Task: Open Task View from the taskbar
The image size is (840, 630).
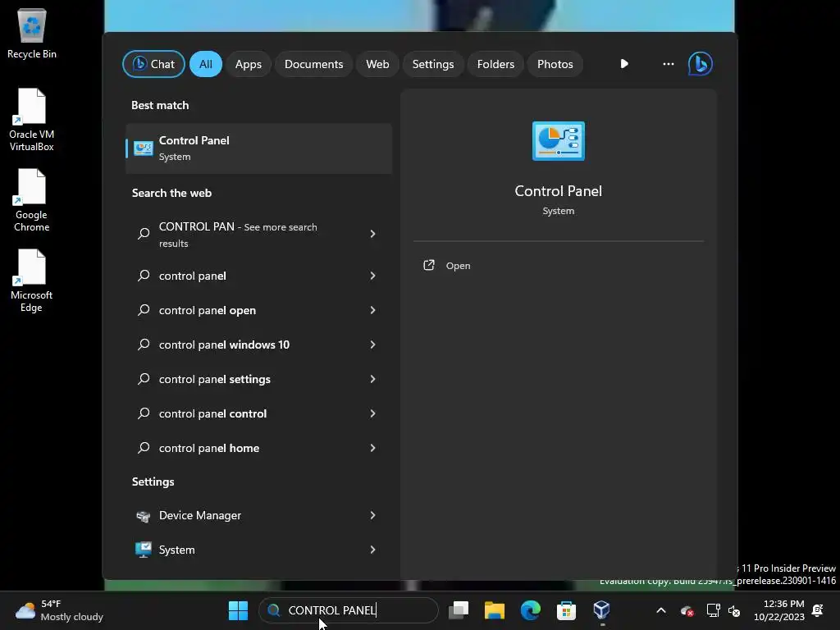Action: [x=459, y=610]
